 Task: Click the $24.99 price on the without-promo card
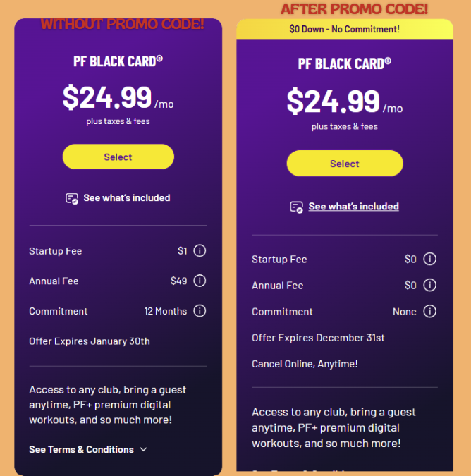pyautogui.click(x=107, y=97)
